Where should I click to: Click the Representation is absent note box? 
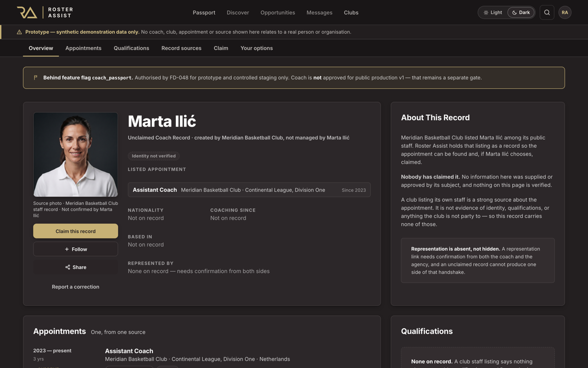click(478, 261)
